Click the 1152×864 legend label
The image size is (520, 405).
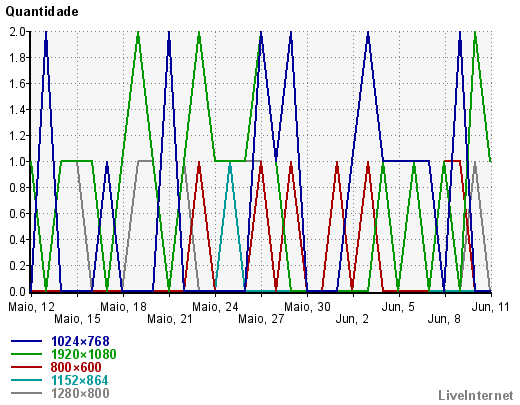tap(80, 380)
